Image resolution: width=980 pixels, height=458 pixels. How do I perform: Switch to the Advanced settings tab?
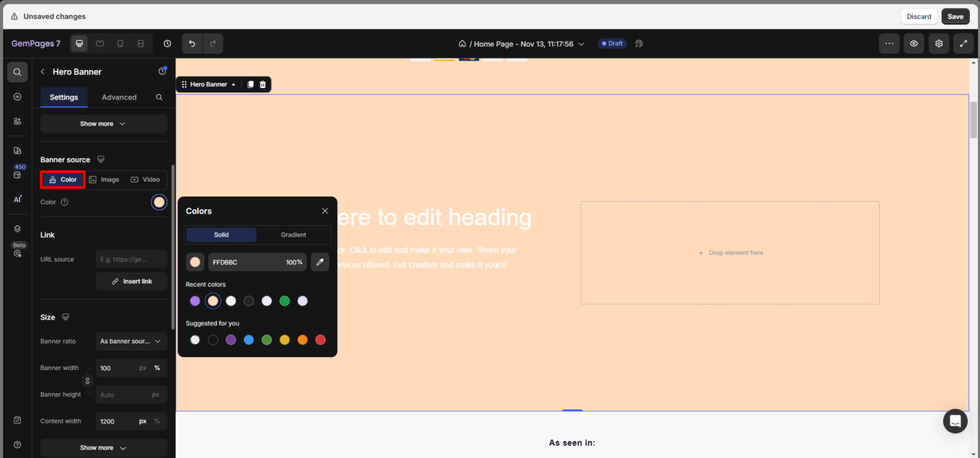(x=119, y=97)
